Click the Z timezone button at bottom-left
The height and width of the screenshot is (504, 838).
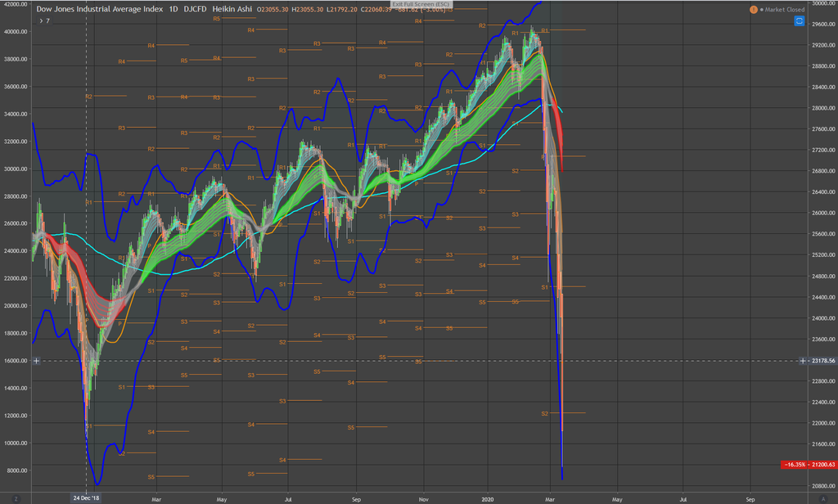pyautogui.click(x=16, y=499)
